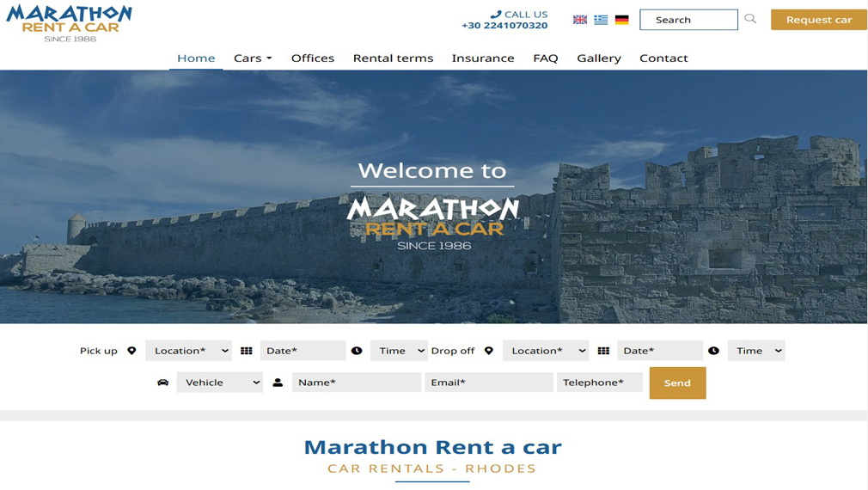This screenshot has width=868, height=490.
Task: Open the pick up Time dropdown
Action: [x=399, y=351]
